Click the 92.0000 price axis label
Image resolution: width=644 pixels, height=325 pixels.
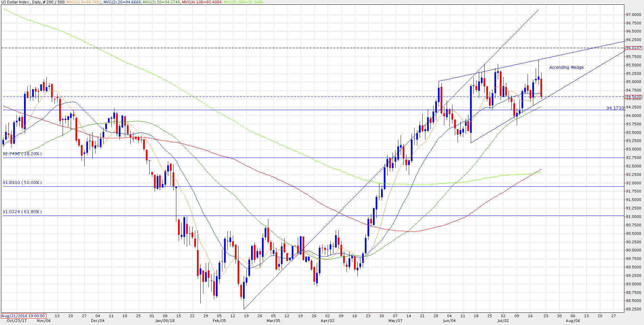point(634,183)
